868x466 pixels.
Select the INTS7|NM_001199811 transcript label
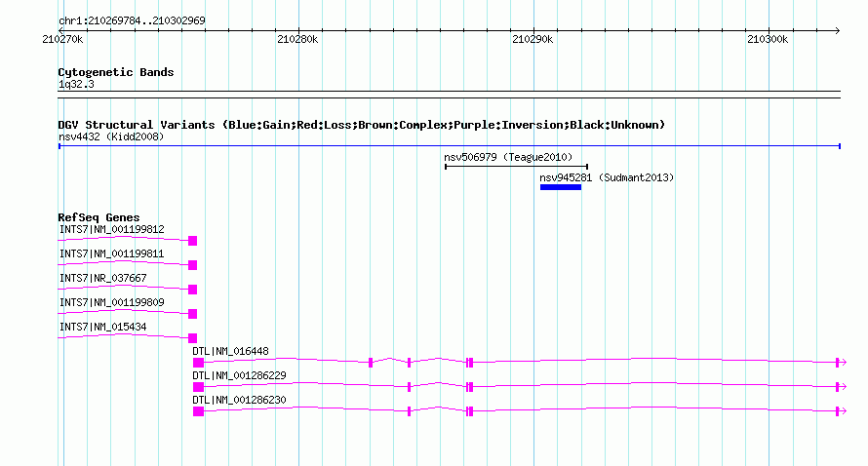tap(112, 253)
